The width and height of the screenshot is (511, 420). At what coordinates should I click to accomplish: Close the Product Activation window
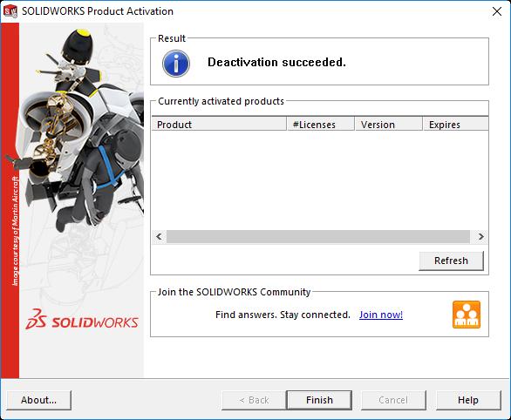point(497,11)
